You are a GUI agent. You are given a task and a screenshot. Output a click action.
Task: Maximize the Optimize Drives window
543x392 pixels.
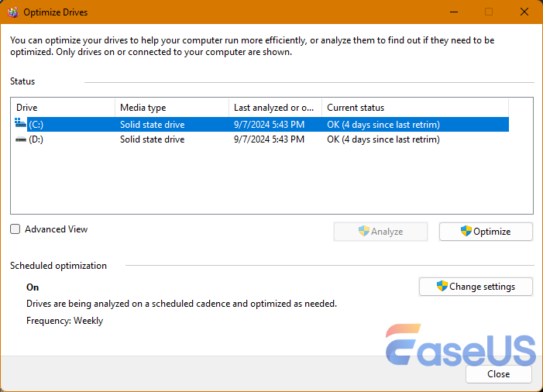tap(489, 12)
